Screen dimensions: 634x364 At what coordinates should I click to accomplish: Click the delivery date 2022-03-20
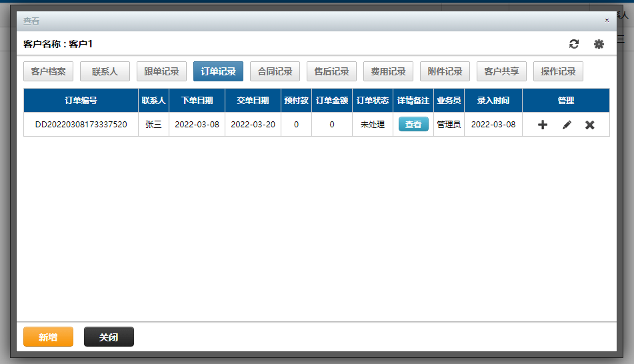click(x=253, y=125)
